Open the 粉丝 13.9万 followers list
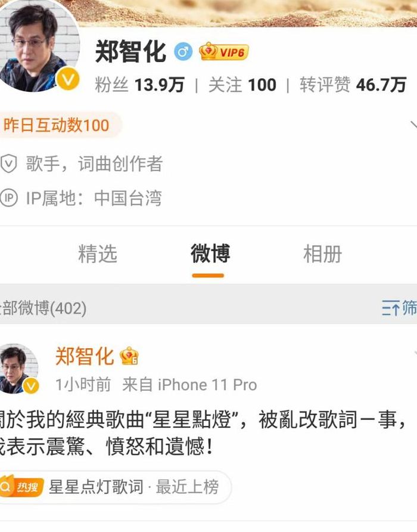This screenshot has width=417, height=532. [139, 85]
